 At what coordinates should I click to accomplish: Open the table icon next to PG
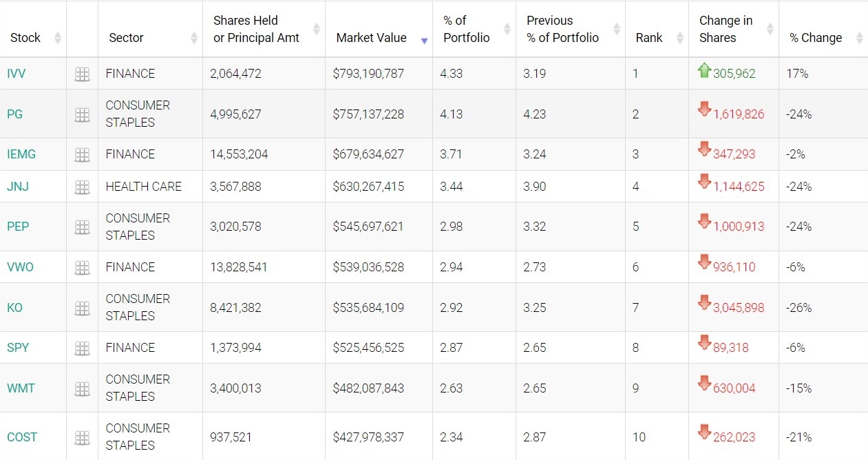click(82, 115)
